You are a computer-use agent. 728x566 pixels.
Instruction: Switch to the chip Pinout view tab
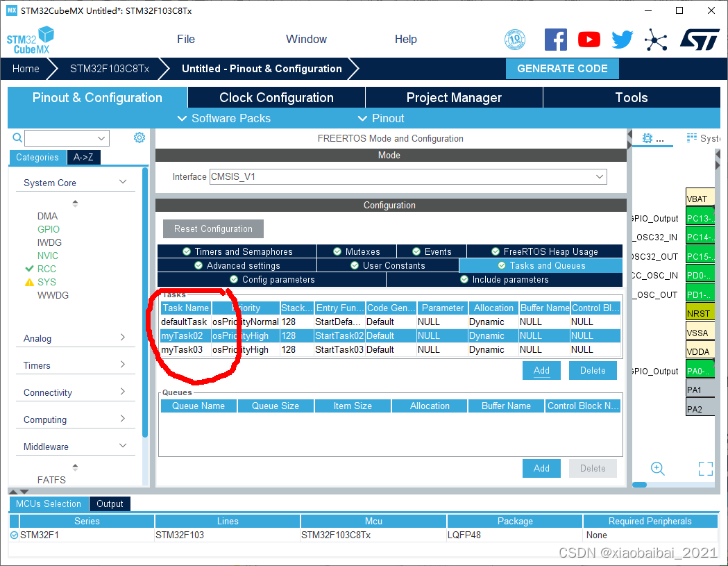(652, 138)
